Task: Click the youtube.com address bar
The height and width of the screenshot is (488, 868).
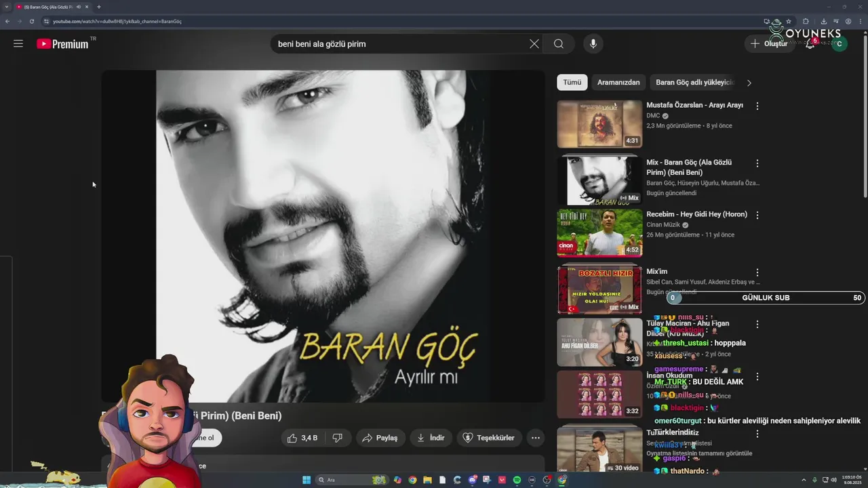Action: point(407,21)
